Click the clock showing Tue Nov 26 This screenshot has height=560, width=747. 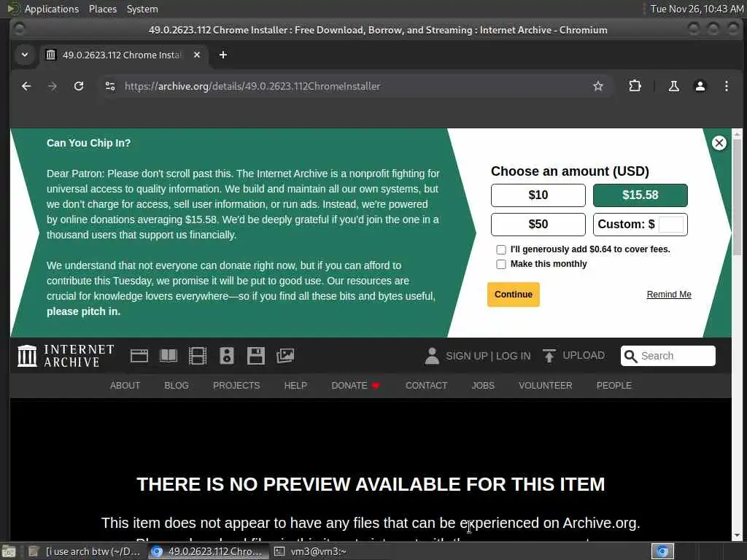[697, 9]
